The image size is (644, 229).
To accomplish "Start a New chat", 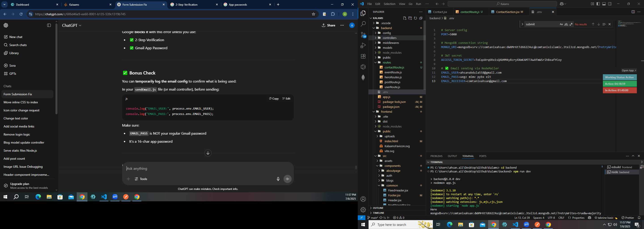I will click(13, 37).
